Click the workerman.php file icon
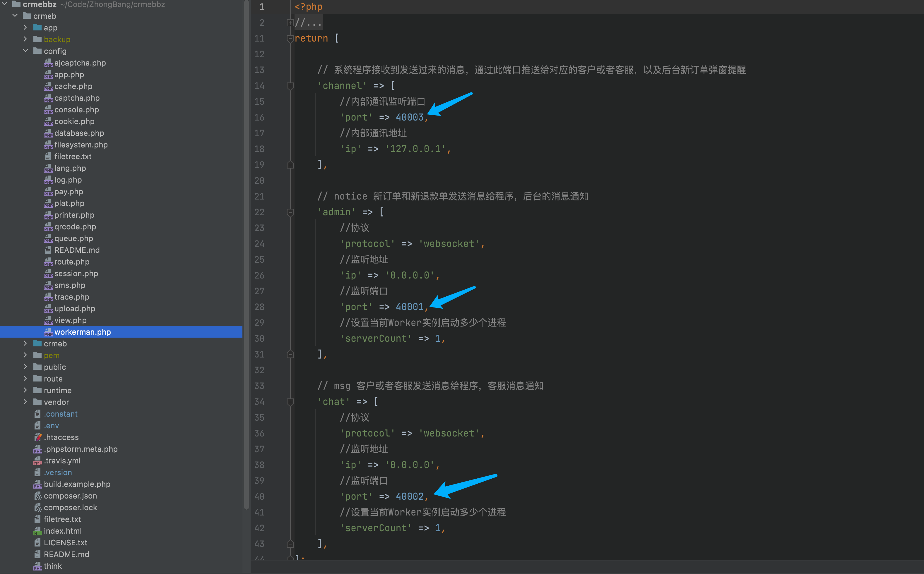This screenshot has height=574, width=924. pyautogui.click(x=48, y=332)
